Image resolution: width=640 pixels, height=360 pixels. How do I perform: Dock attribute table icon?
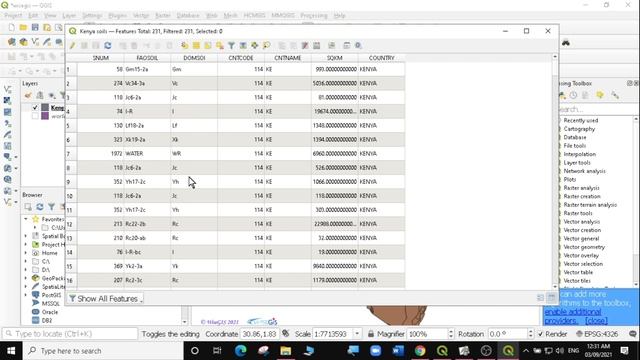coord(347,45)
